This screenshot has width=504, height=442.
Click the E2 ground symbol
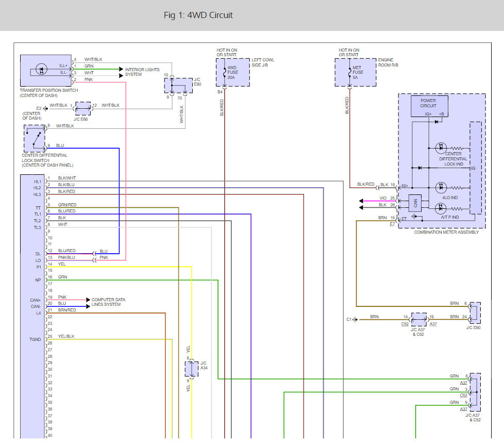[x=45, y=108]
